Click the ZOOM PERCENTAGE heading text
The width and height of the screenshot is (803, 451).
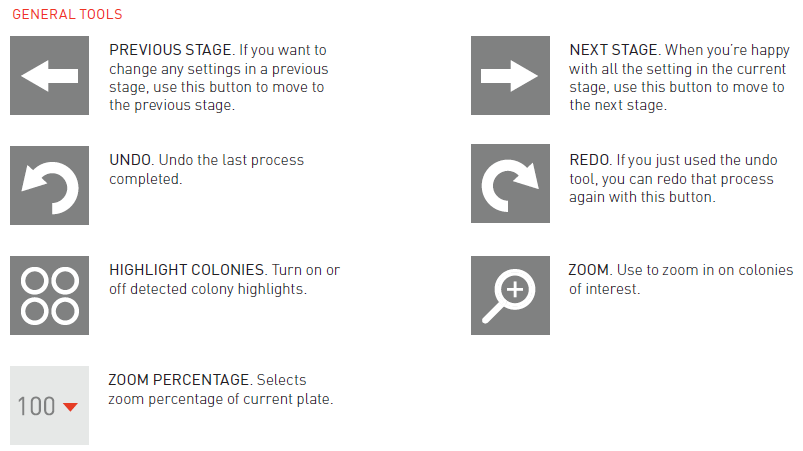179,381
